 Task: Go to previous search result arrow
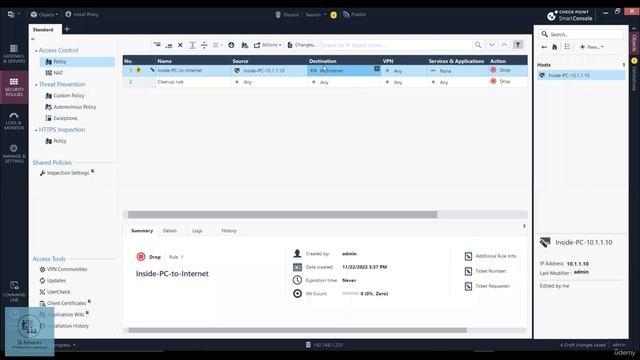(x=504, y=45)
